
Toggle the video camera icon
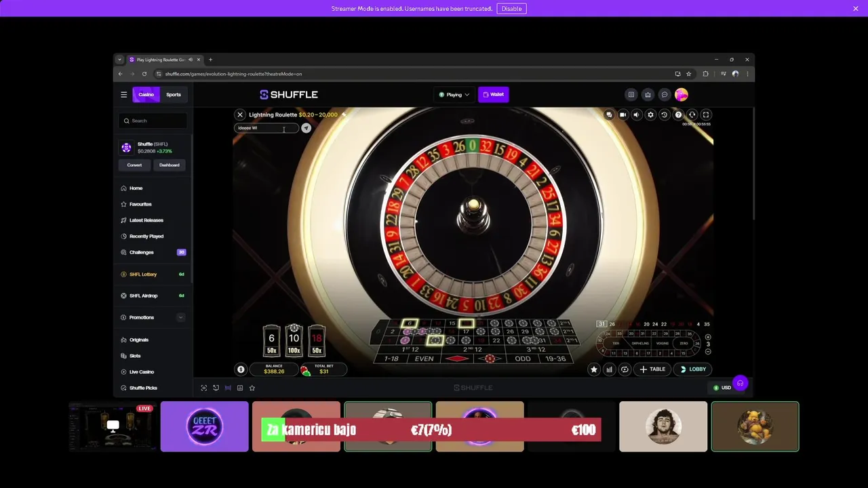click(623, 115)
